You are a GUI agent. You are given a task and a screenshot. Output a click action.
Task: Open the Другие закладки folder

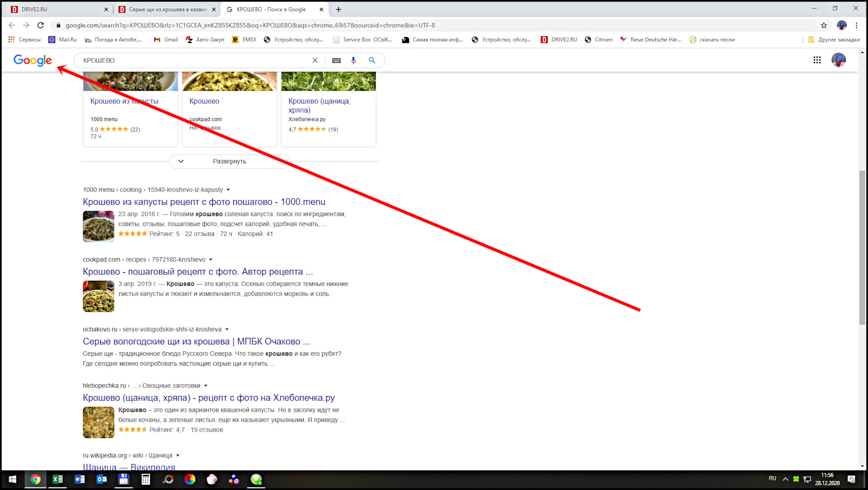tap(834, 40)
